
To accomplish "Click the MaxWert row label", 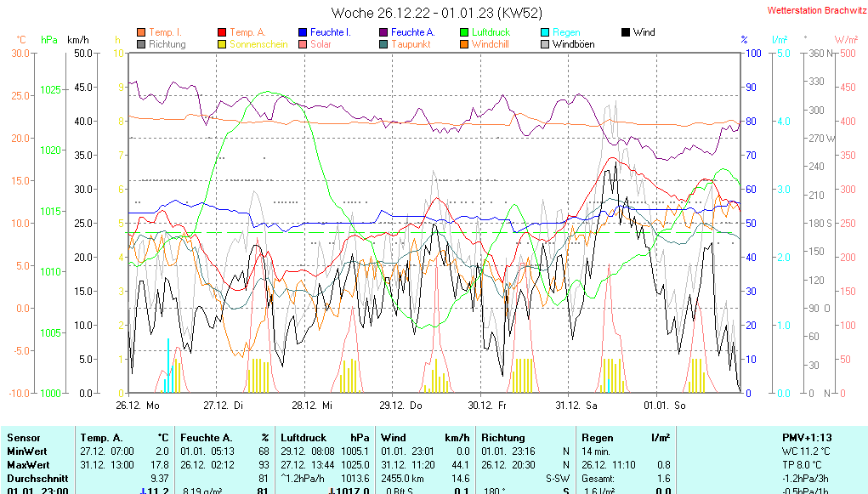I will point(29,465).
